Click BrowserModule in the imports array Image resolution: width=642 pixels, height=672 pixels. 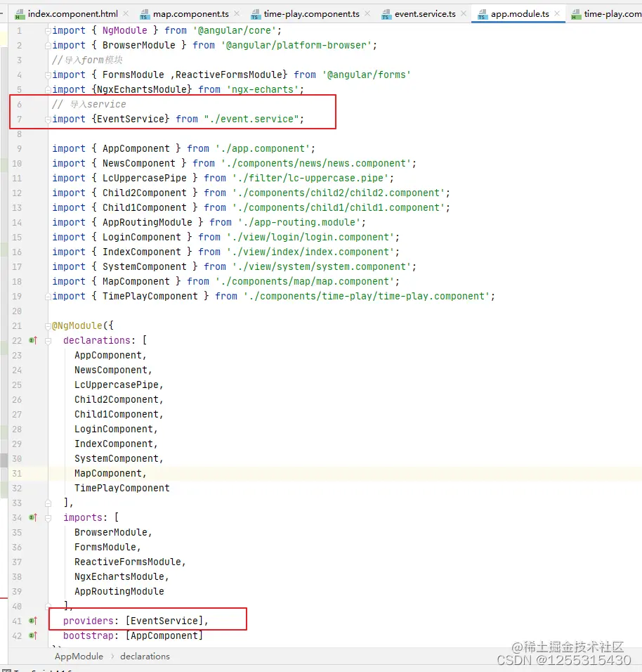[111, 532]
